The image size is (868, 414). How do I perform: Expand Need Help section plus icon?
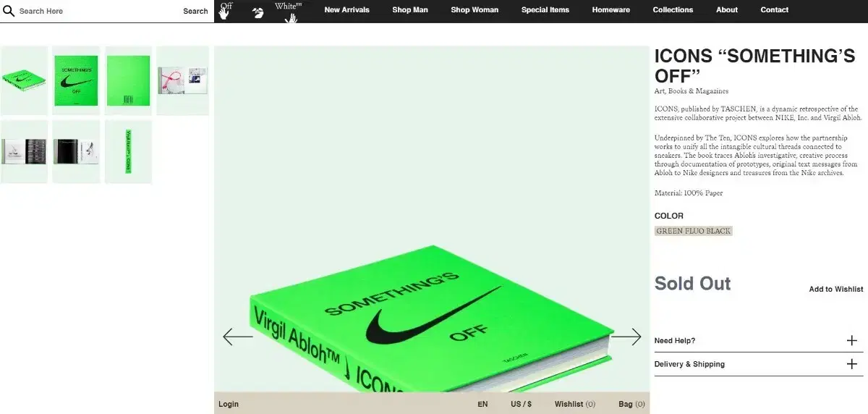click(x=851, y=340)
